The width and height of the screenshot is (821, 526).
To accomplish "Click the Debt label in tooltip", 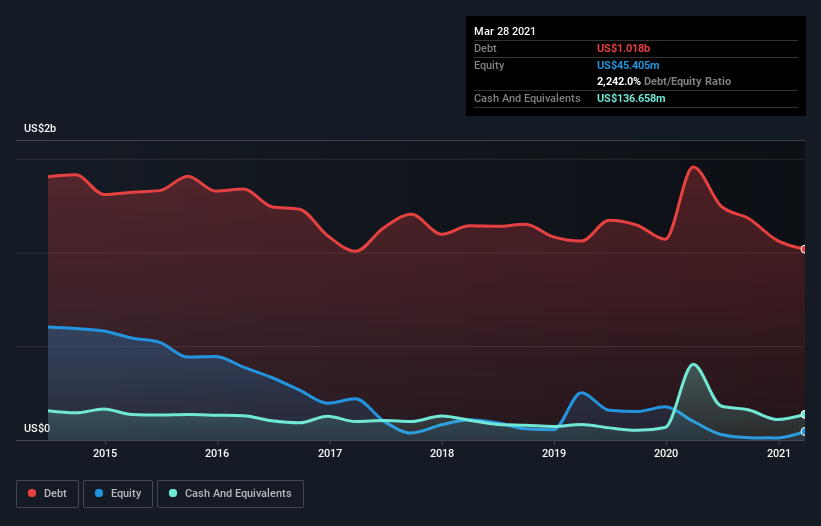I will [485, 48].
